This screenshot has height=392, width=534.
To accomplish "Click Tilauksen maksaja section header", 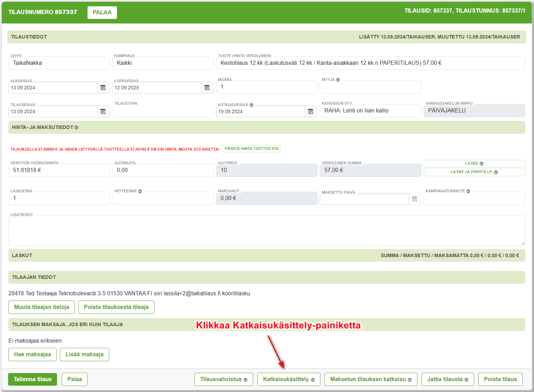I will [x=267, y=324].
